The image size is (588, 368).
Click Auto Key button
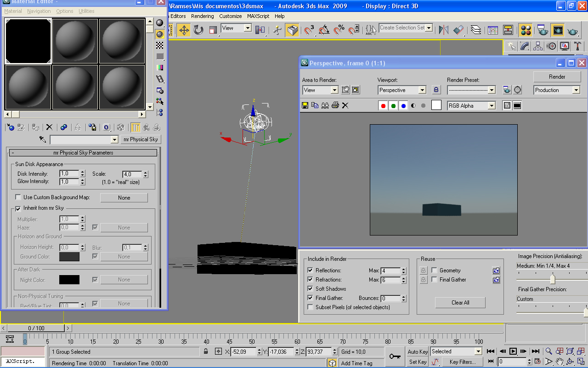[418, 352]
